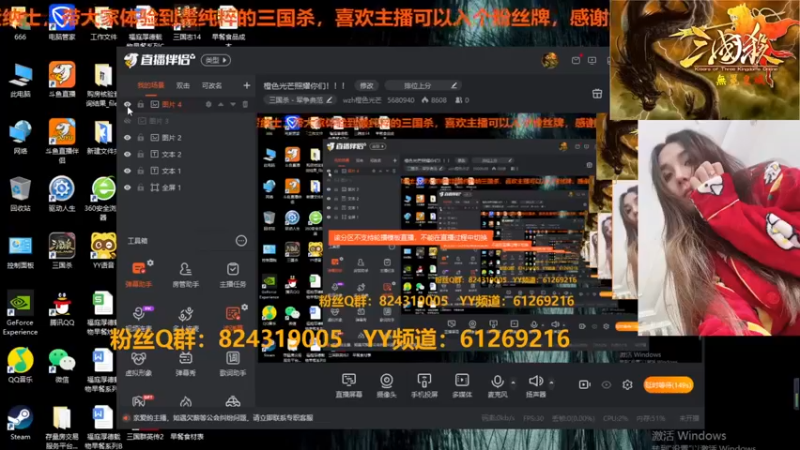Open the PK tool in toolbox
The width and height of the screenshot is (800, 450).
[x=140, y=401]
